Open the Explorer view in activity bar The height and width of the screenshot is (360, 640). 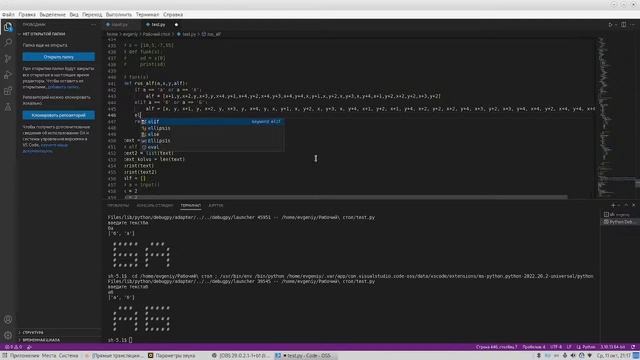coord(8,27)
